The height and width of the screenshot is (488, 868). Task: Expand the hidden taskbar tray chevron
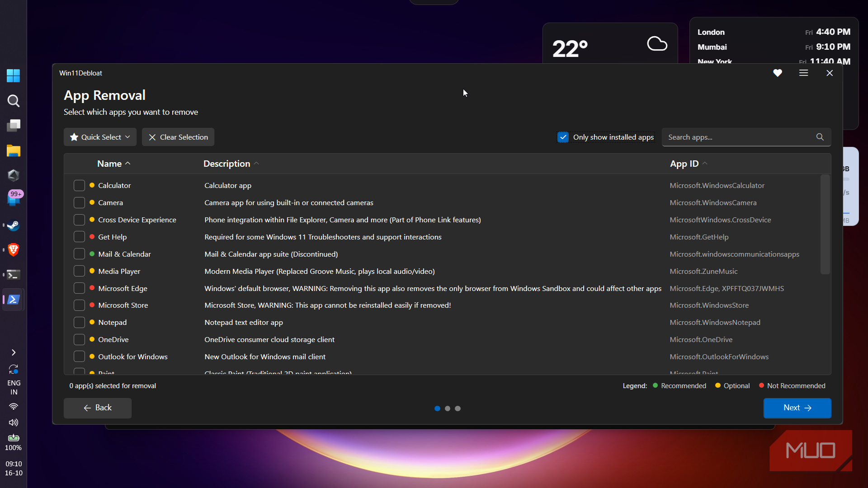14,352
